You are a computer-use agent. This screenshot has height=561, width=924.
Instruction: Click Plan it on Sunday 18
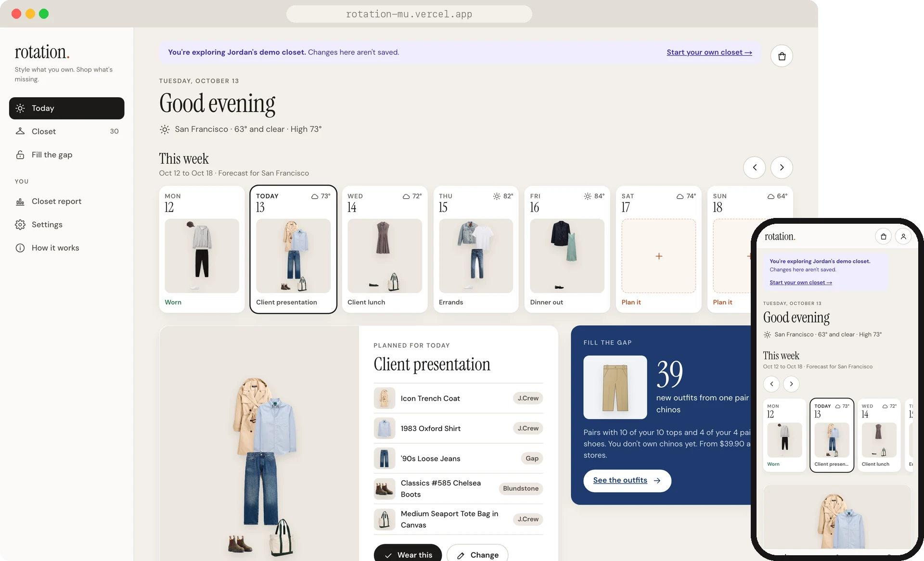[x=722, y=302]
